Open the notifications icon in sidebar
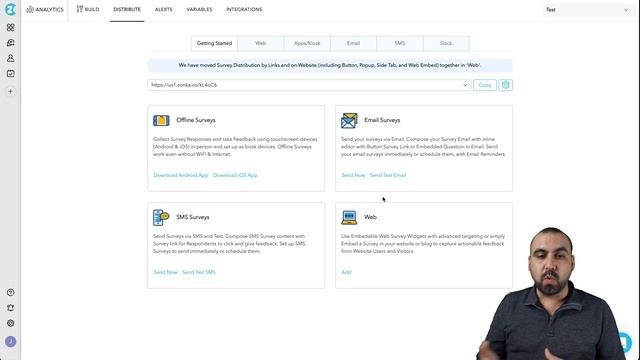 click(x=11, y=308)
